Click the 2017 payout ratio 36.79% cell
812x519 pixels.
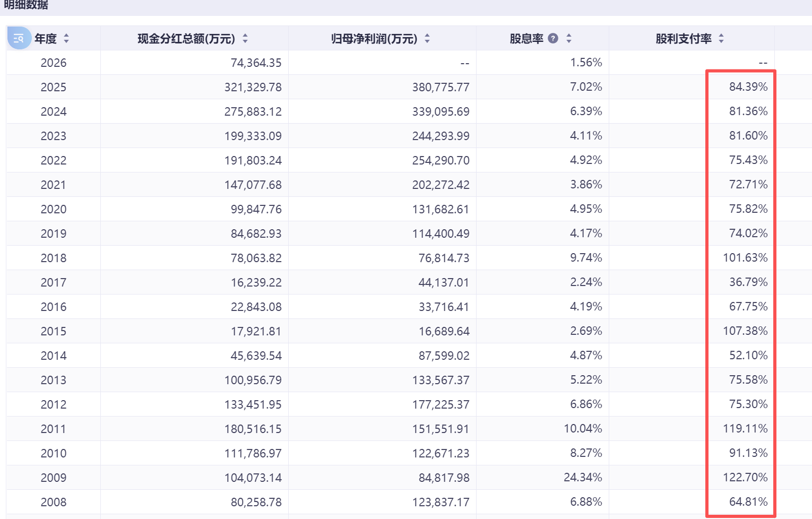(x=748, y=282)
